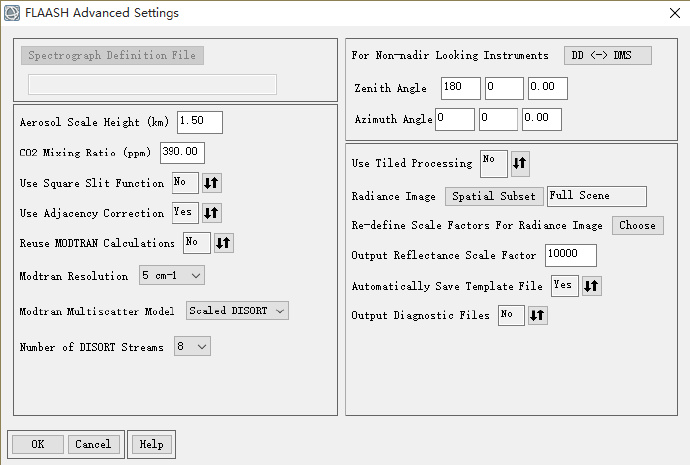690x465 pixels.
Task: Toggle the Use Square Slit Function arrows
Action: coord(211,183)
